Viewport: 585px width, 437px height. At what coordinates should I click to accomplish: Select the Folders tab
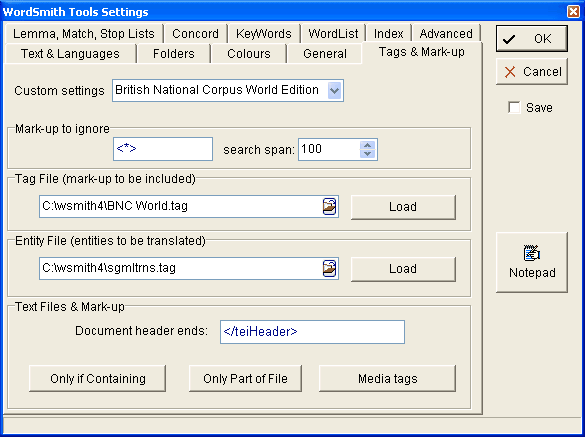click(173, 54)
